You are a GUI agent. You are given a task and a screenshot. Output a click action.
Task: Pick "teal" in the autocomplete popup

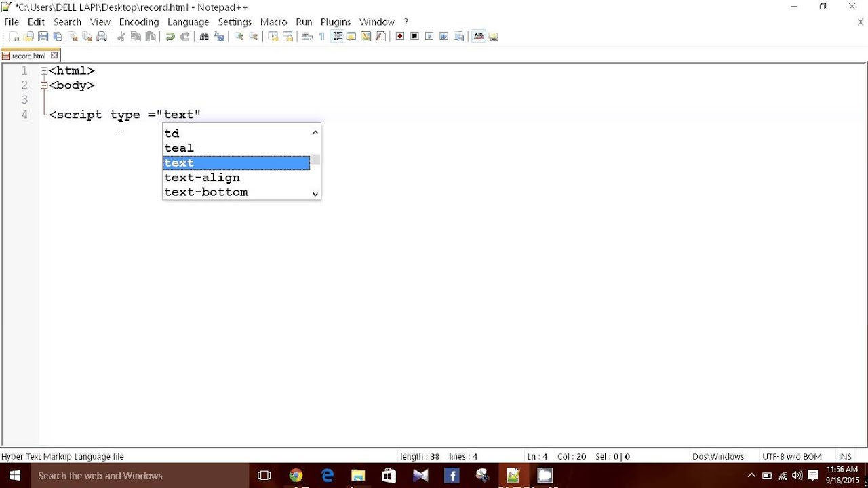pos(236,148)
